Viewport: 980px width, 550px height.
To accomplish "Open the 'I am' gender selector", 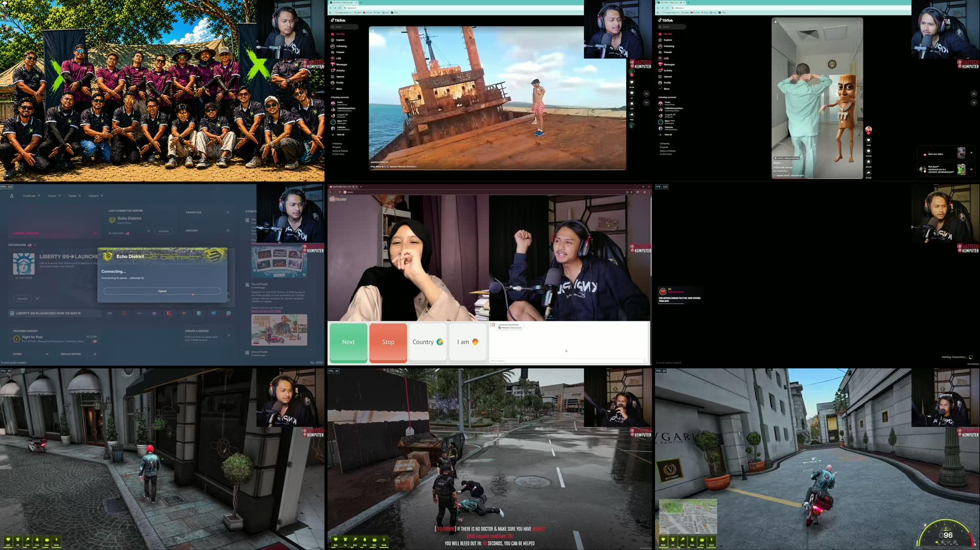I will click(x=468, y=342).
